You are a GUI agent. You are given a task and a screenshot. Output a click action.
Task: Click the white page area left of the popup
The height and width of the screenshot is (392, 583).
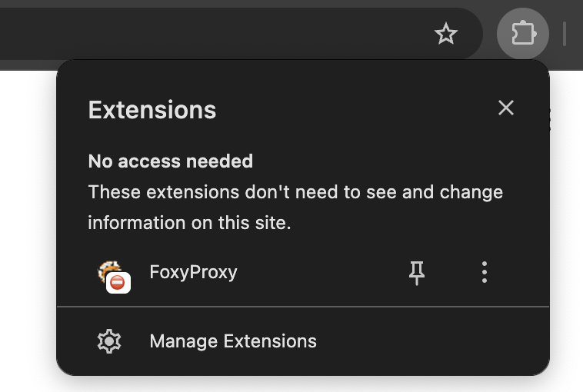(27, 231)
